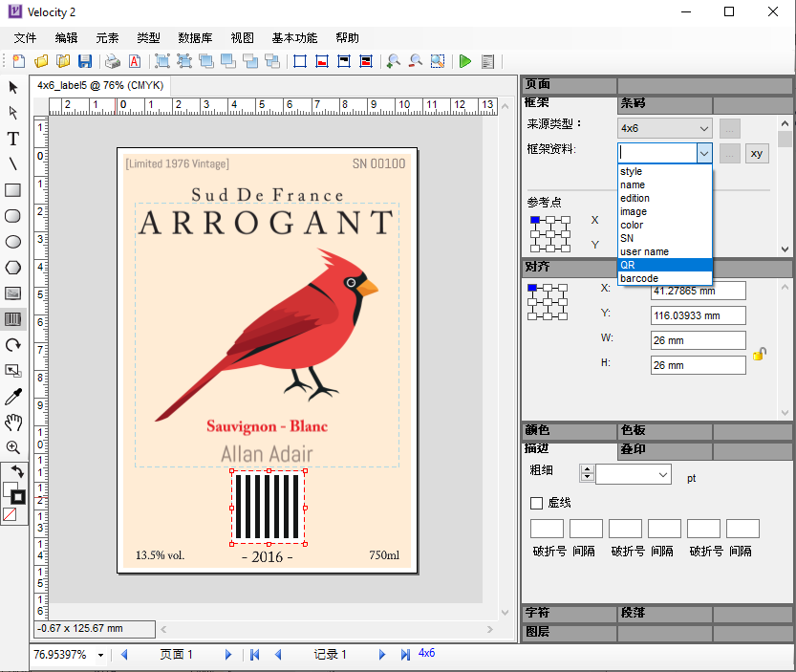Screen dimensions: 796x672
Task: Enable the 虚线 dashed line checkbox
Action: pos(536,503)
